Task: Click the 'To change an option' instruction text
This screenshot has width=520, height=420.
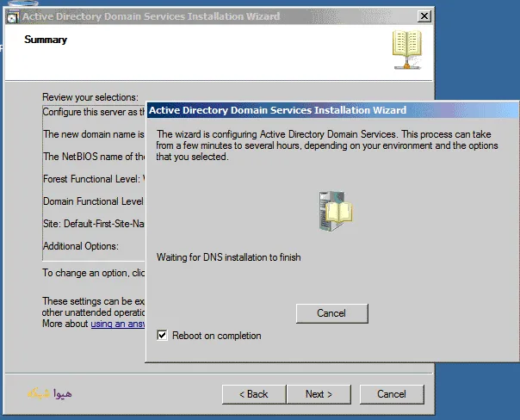Action: tap(94, 273)
